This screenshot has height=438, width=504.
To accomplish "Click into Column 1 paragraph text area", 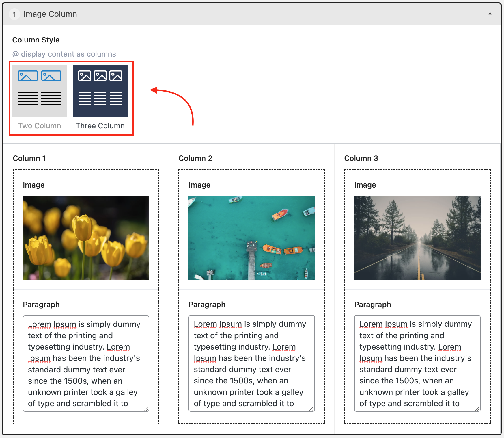I will pyautogui.click(x=86, y=363).
